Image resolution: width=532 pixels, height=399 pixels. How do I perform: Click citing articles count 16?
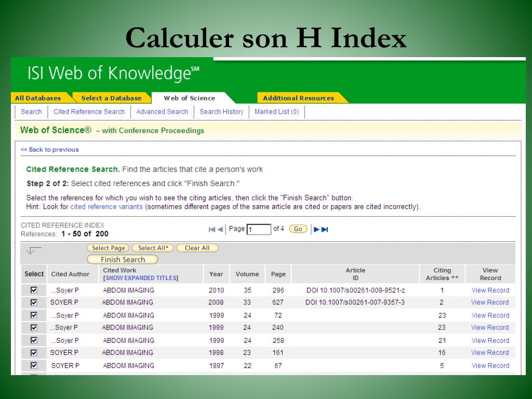coord(442,353)
